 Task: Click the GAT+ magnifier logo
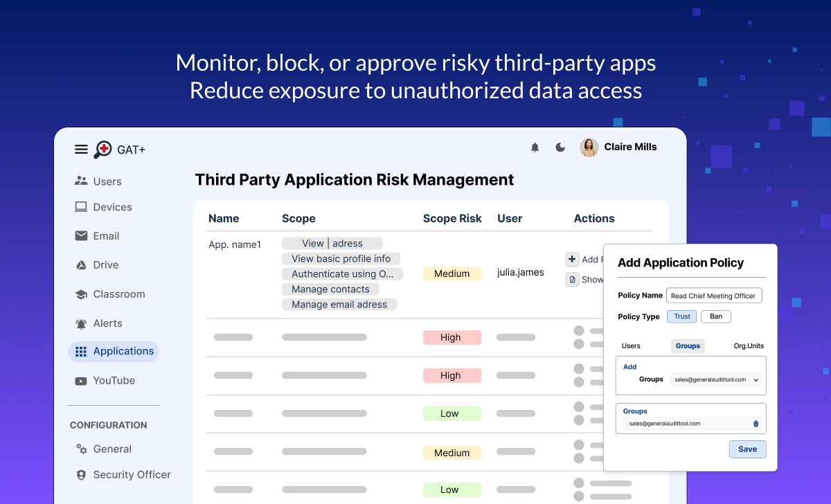click(103, 149)
